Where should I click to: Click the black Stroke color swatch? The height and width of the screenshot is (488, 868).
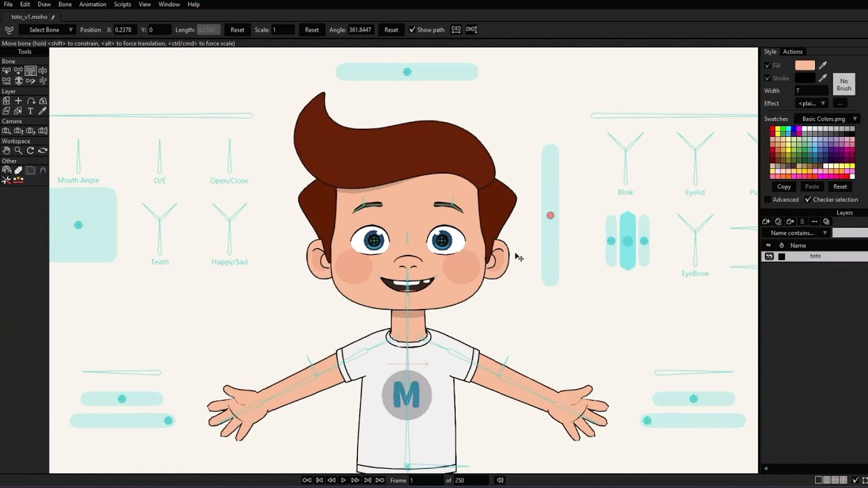[805, 79]
